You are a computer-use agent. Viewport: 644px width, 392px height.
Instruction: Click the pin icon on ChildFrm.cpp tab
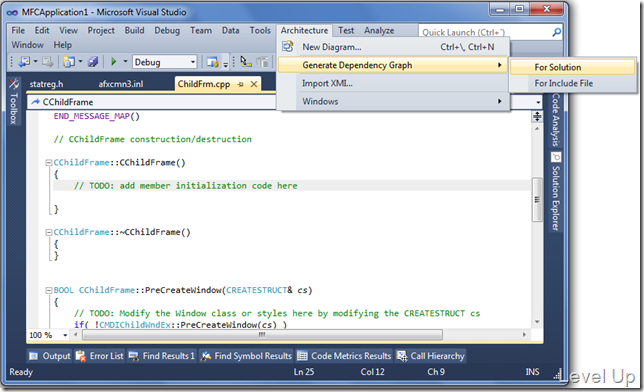241,84
